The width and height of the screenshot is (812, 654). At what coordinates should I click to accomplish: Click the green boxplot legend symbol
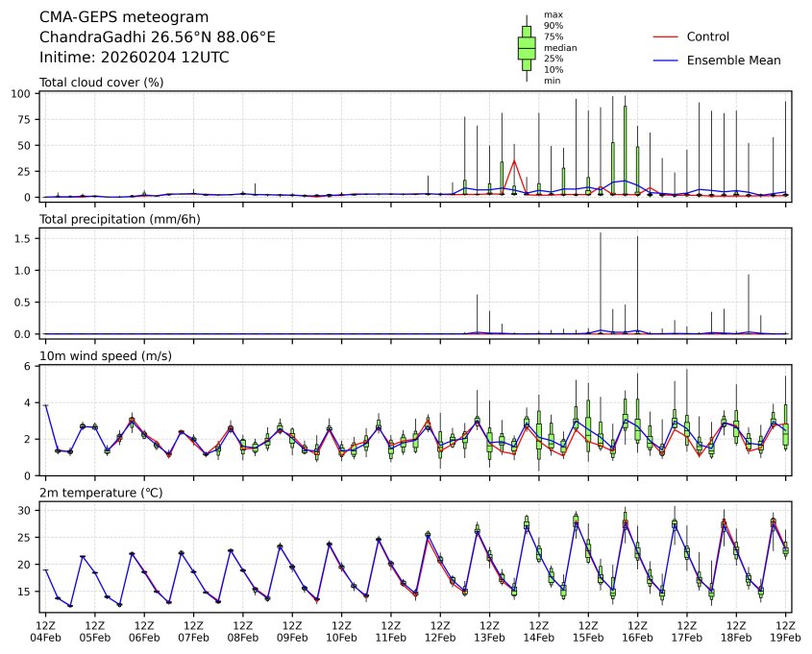(x=527, y=48)
